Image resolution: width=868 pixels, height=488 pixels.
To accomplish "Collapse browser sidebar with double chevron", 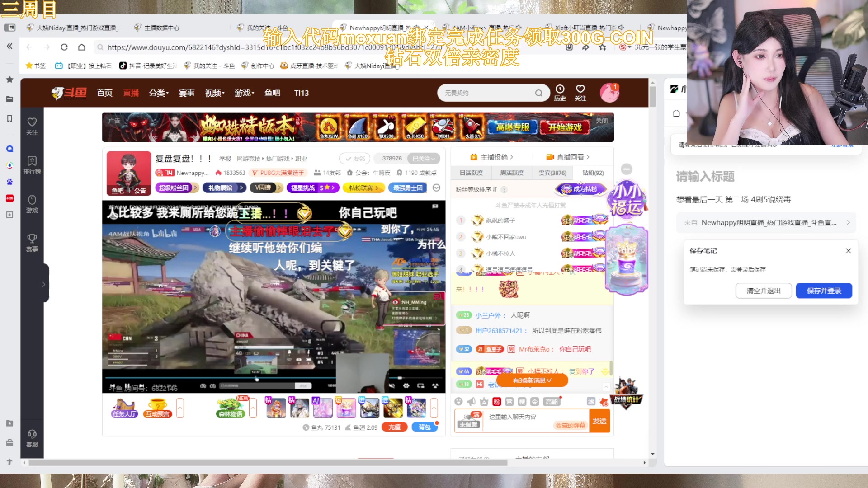I will tap(9, 46).
